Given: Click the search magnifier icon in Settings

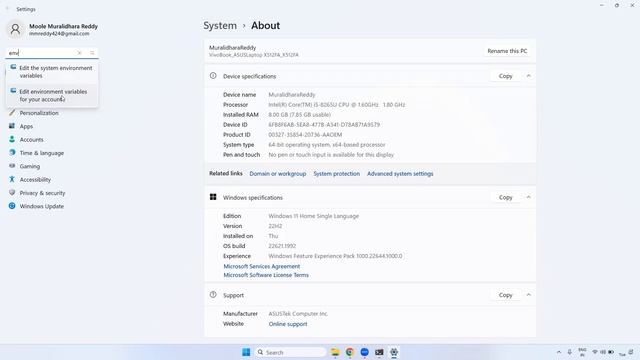Looking at the screenshot, I should click(92, 53).
